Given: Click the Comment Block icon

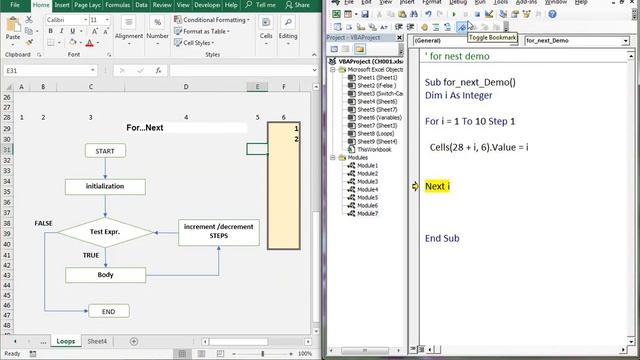Looking at the screenshot, I should 436,27.
